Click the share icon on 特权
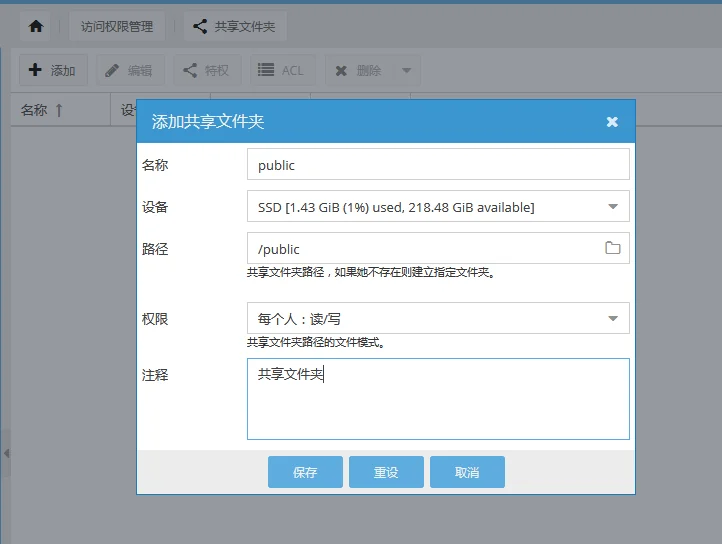The image size is (722, 544). (190, 70)
